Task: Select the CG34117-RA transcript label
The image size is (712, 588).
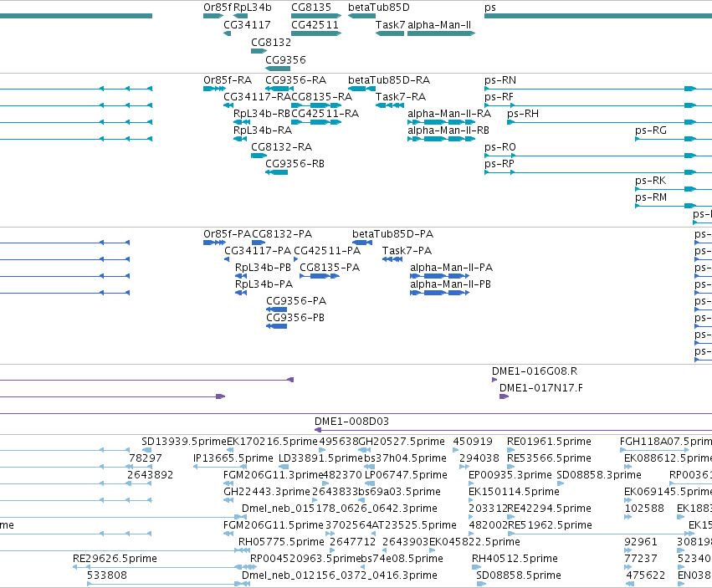Action: click(257, 97)
